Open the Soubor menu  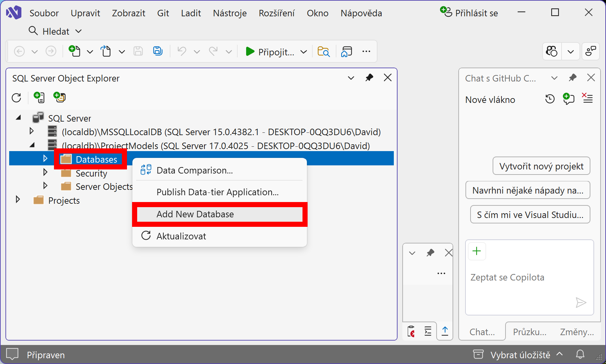(x=44, y=13)
